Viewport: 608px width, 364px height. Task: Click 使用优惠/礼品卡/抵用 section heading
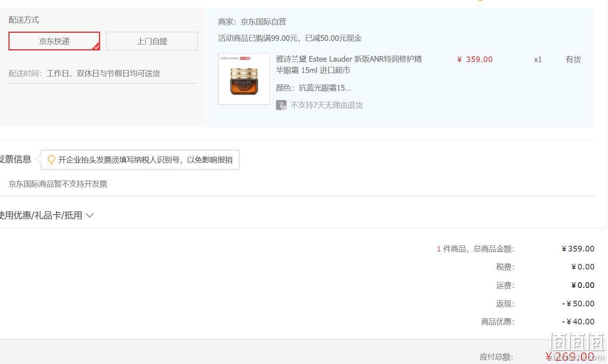40,215
